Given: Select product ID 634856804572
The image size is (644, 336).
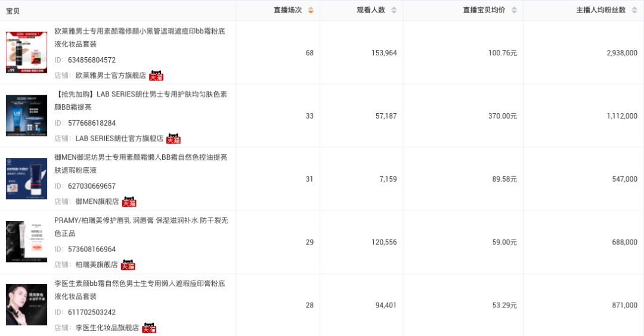Looking at the screenshot, I should click(92, 60).
